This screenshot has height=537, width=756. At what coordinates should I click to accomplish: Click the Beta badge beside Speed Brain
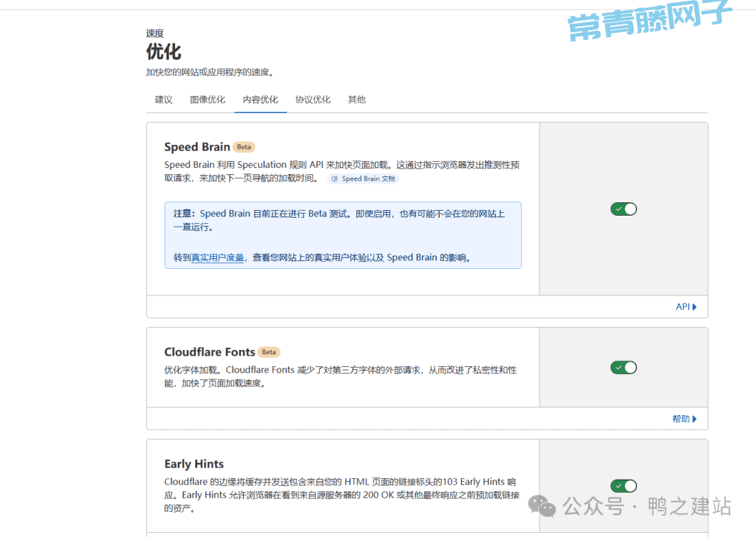point(244,147)
